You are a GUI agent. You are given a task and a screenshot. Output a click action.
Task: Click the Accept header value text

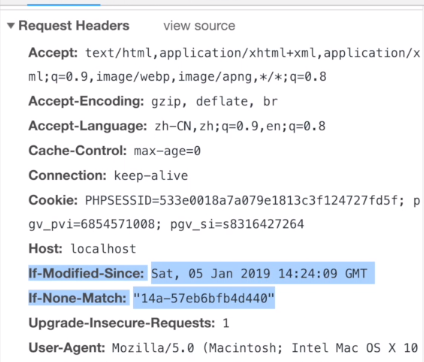click(224, 65)
